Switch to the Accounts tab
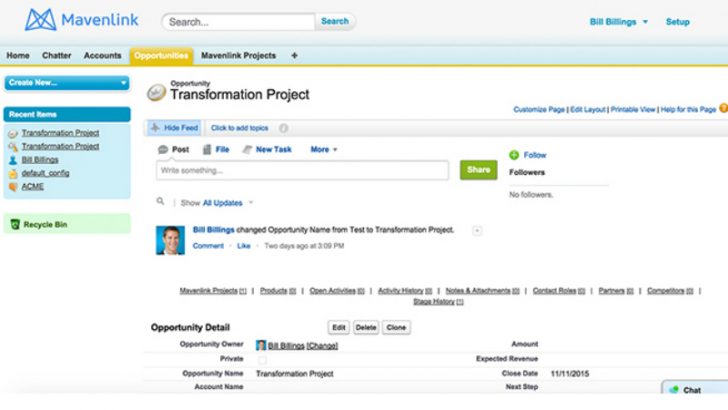This screenshot has height=410, width=728. pyautogui.click(x=102, y=55)
